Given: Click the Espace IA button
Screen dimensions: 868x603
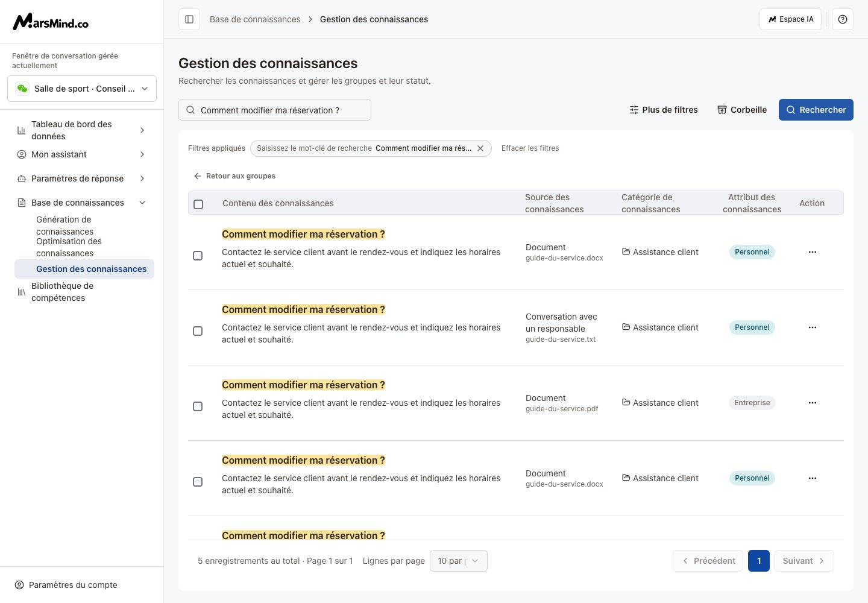Looking at the screenshot, I should click(x=790, y=19).
